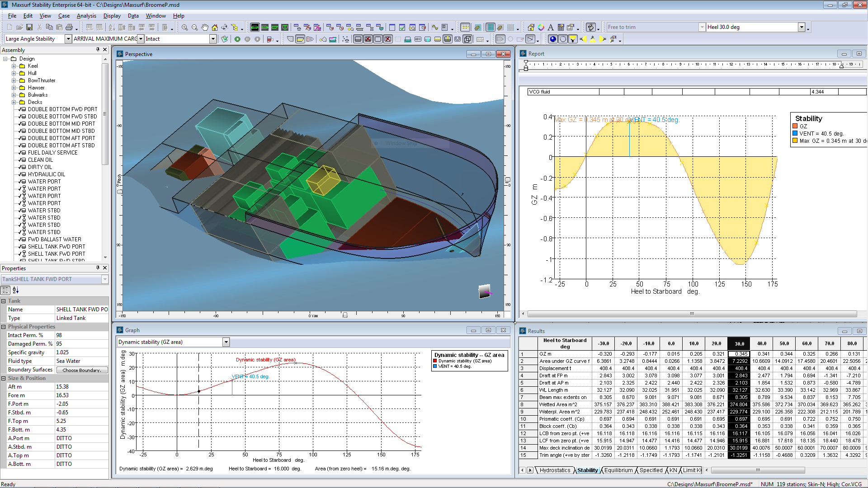Viewport: 868px width, 488px height.
Task: Click the analysis check mark icon
Action: pyautogui.click(x=224, y=39)
